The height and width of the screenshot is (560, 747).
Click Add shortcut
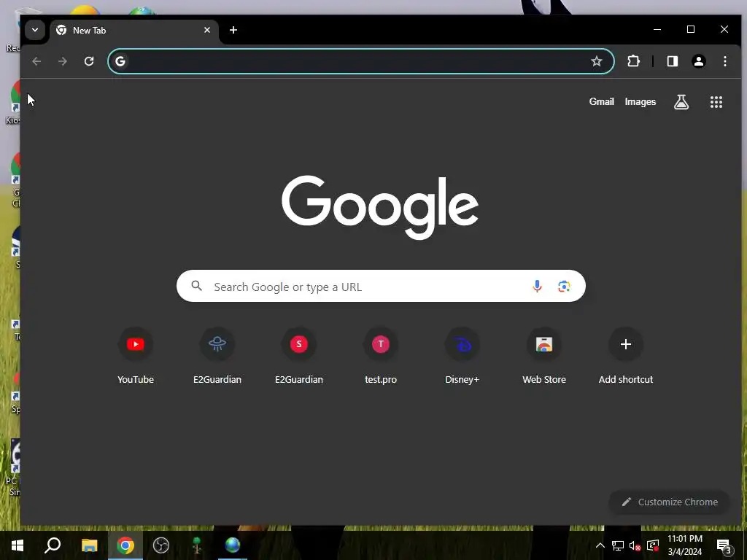626,356
